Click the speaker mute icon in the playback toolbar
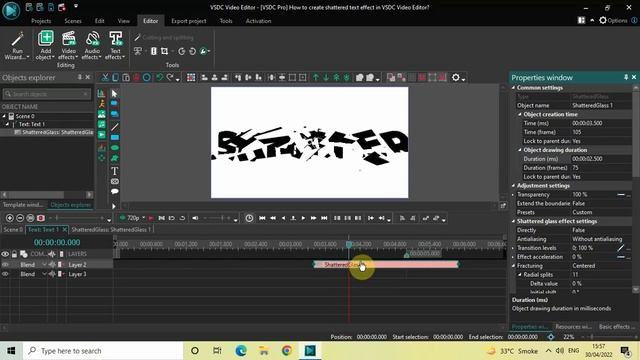The height and width of the screenshot is (360, 640). click(195, 218)
